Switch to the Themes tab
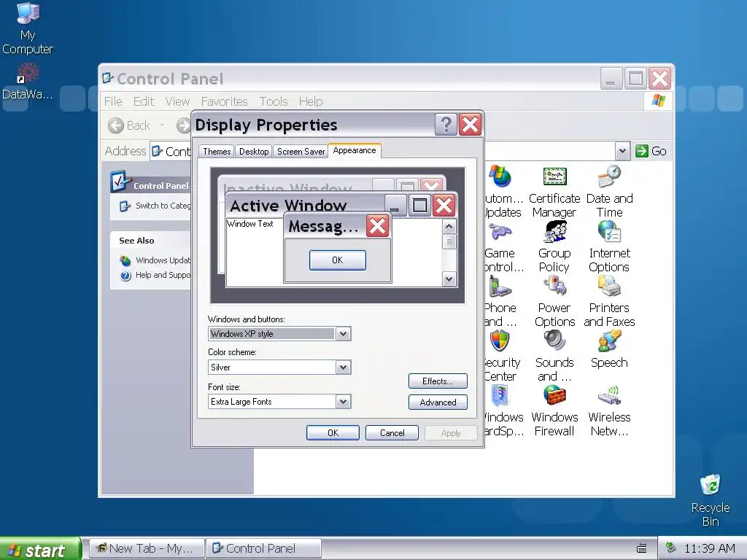 pyautogui.click(x=217, y=151)
